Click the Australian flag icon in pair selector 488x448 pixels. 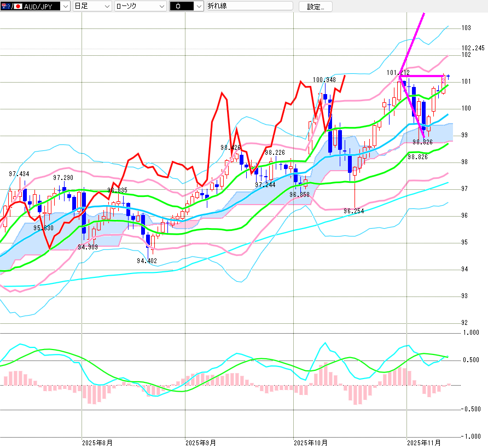click(x=5, y=7)
